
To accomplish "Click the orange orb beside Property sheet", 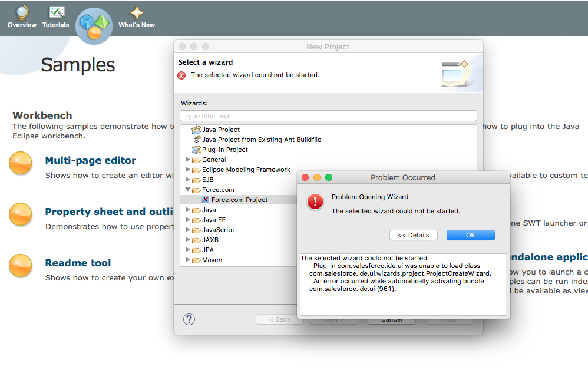I will (20, 214).
